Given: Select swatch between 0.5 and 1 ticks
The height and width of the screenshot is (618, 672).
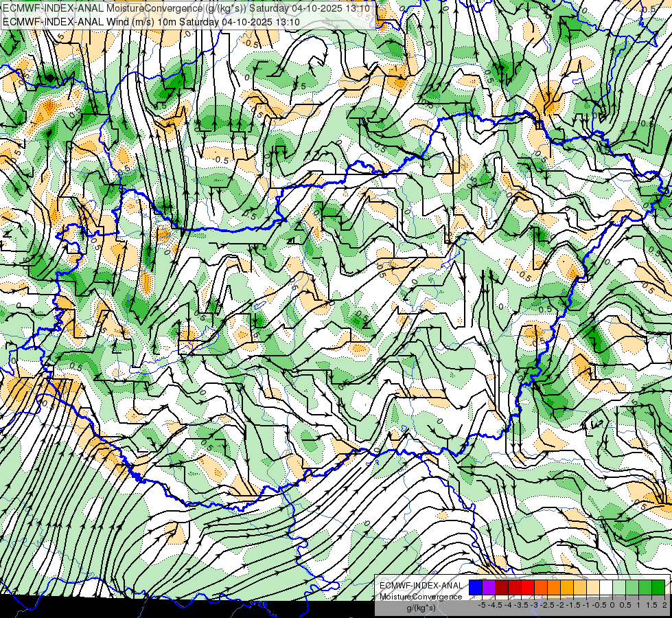Looking at the screenshot, I should point(632,588).
